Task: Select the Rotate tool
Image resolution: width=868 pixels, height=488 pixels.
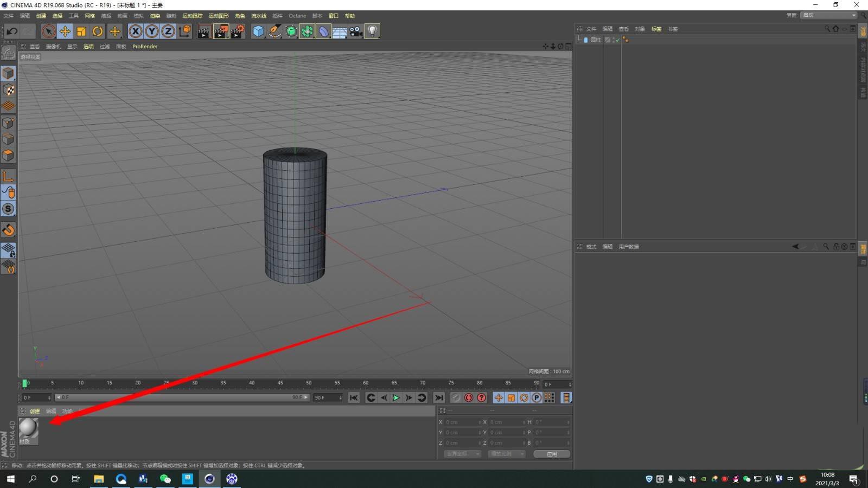Action: (98, 31)
